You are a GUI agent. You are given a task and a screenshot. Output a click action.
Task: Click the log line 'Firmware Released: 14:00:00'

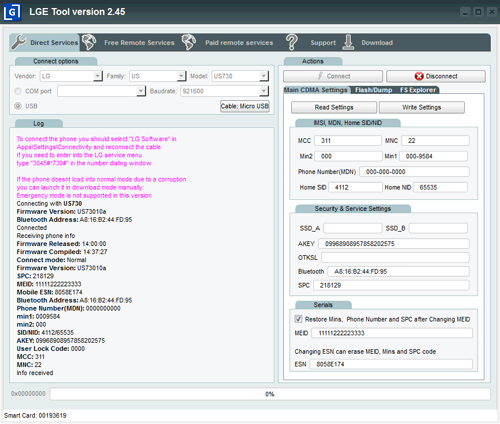[x=61, y=244]
